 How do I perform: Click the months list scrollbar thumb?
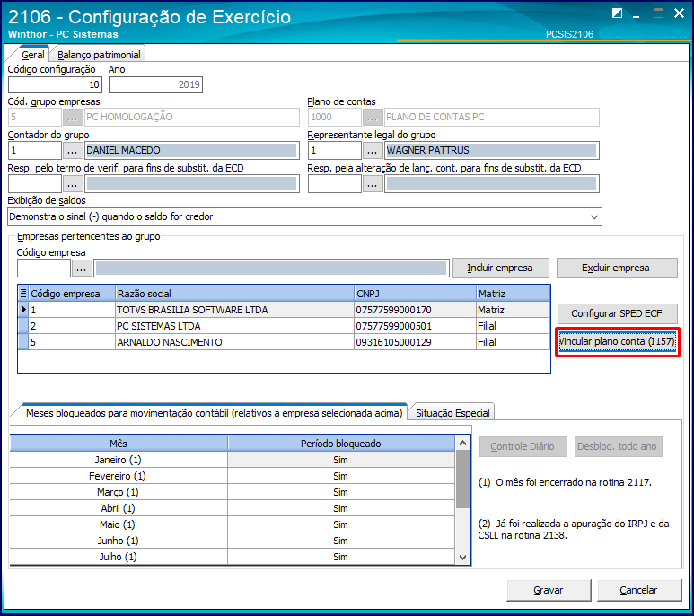tap(462, 480)
